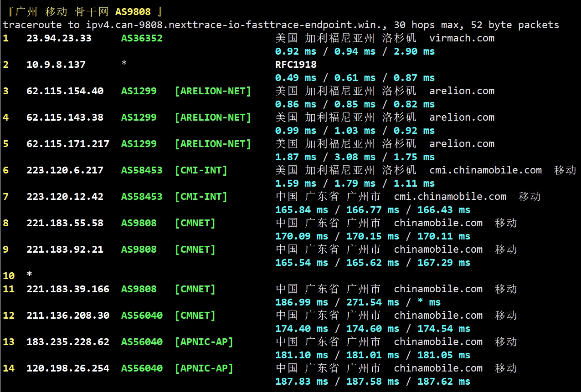
Task: Click the latency value 3.08 ms
Action: click(x=355, y=157)
